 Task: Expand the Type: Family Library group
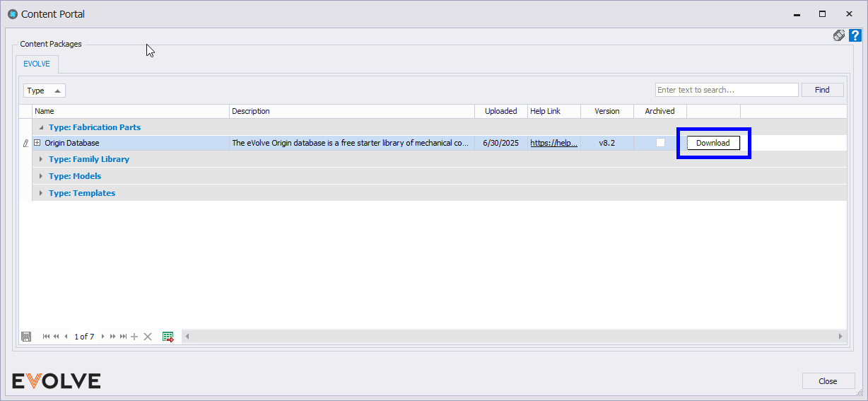click(x=41, y=159)
